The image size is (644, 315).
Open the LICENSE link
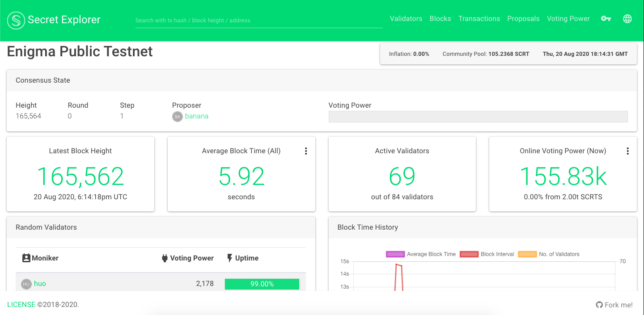[21, 305]
